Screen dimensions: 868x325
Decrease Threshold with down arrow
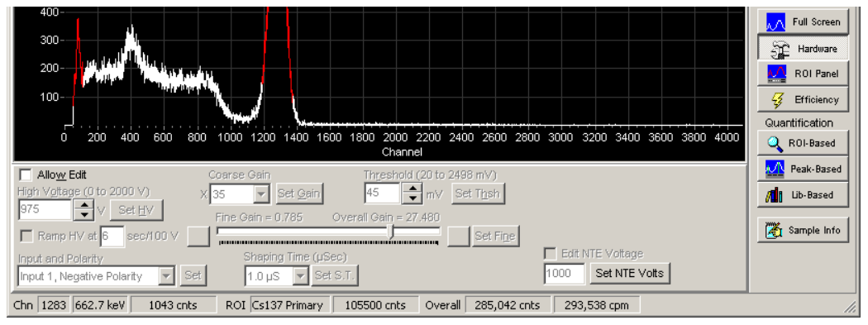(x=412, y=198)
